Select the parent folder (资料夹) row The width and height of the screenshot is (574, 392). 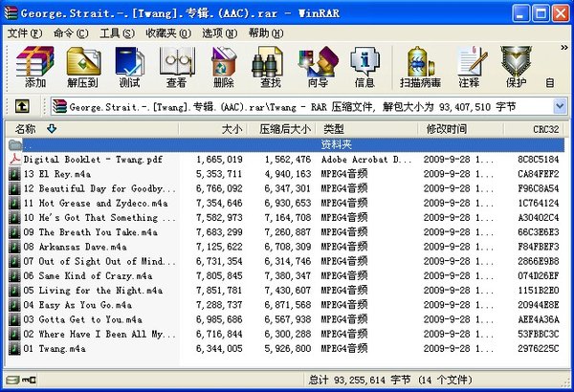click(x=285, y=145)
